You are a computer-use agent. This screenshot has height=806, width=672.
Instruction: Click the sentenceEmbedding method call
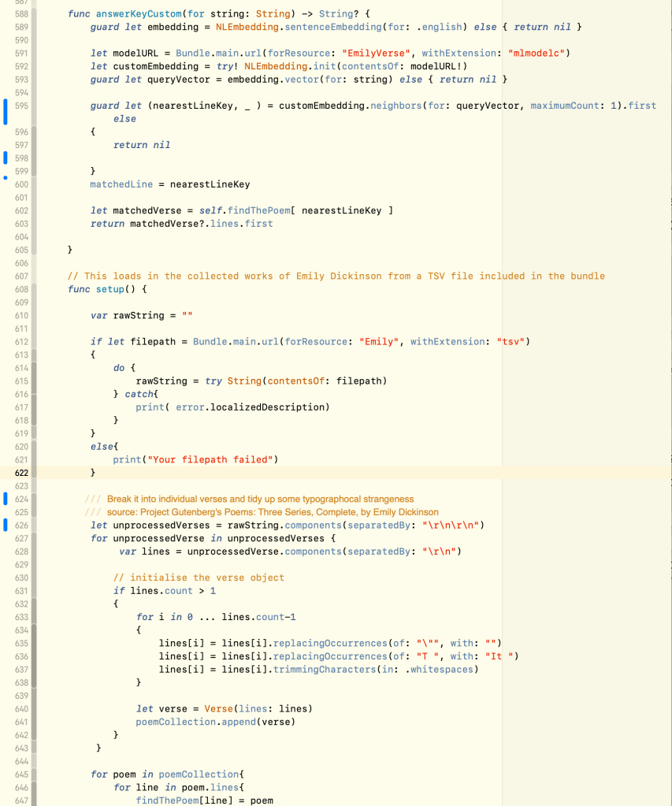coord(335,27)
